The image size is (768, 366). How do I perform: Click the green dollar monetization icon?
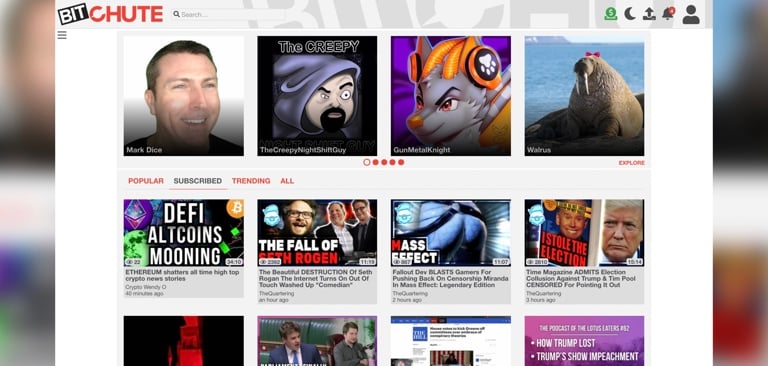[610, 13]
